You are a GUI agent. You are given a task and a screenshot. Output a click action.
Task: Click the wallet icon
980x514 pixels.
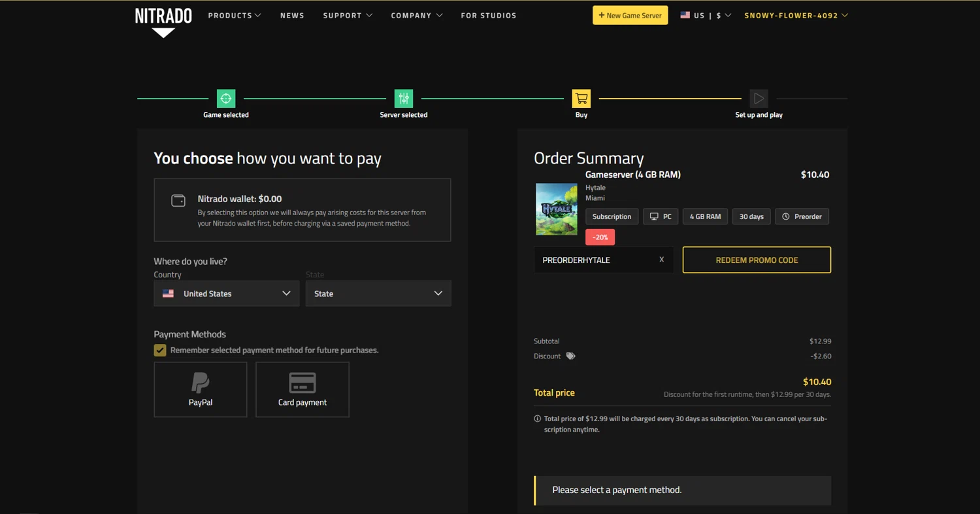coord(178,201)
